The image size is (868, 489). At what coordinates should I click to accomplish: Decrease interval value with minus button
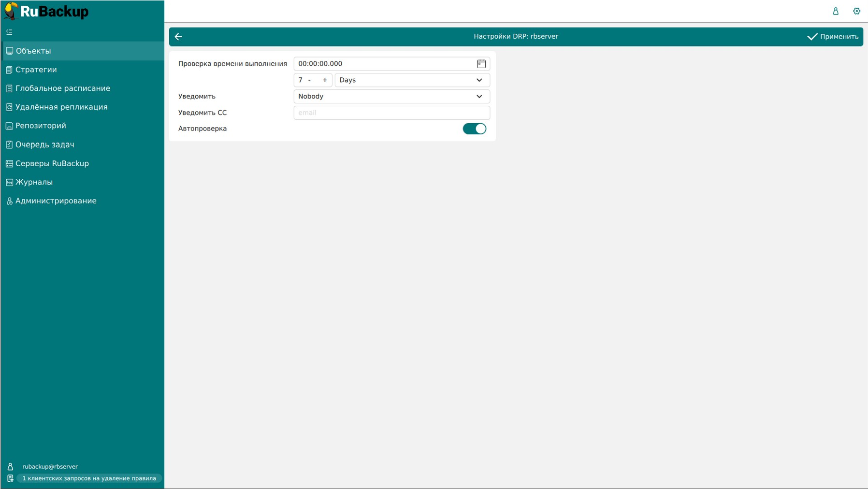(309, 80)
